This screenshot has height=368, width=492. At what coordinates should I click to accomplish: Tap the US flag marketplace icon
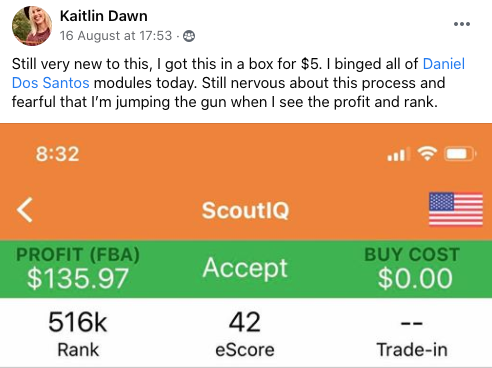pyautogui.click(x=456, y=209)
